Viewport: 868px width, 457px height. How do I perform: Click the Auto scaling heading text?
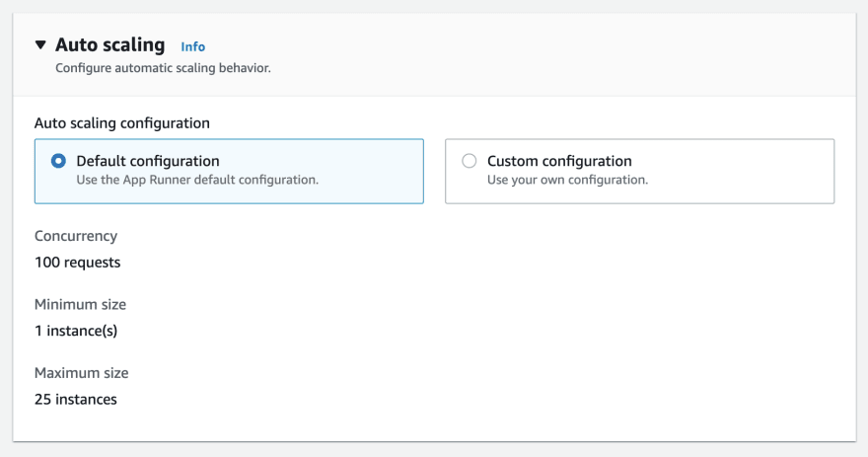(110, 44)
